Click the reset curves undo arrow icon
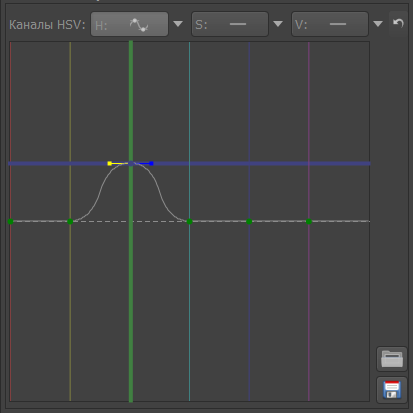 click(398, 23)
